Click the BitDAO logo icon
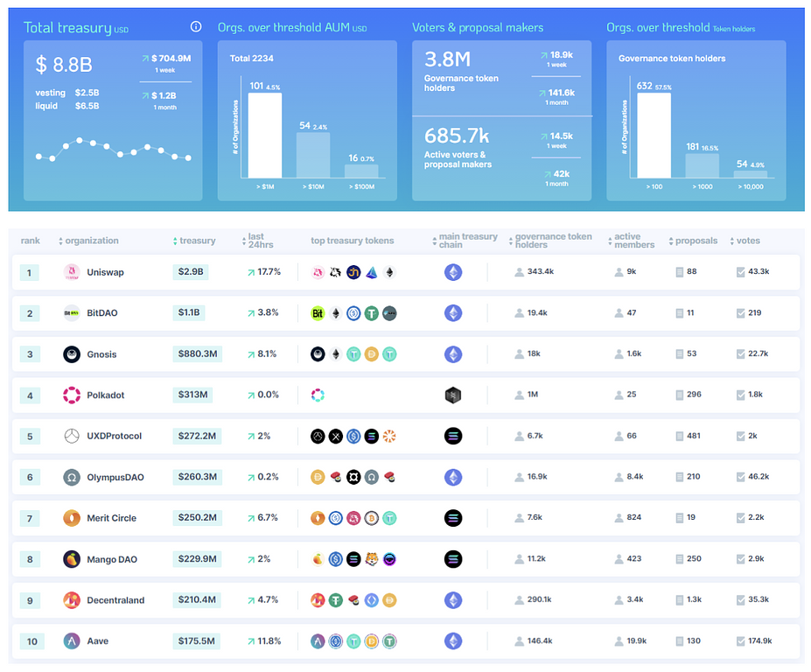This screenshot has height=672, width=811. coord(72,313)
